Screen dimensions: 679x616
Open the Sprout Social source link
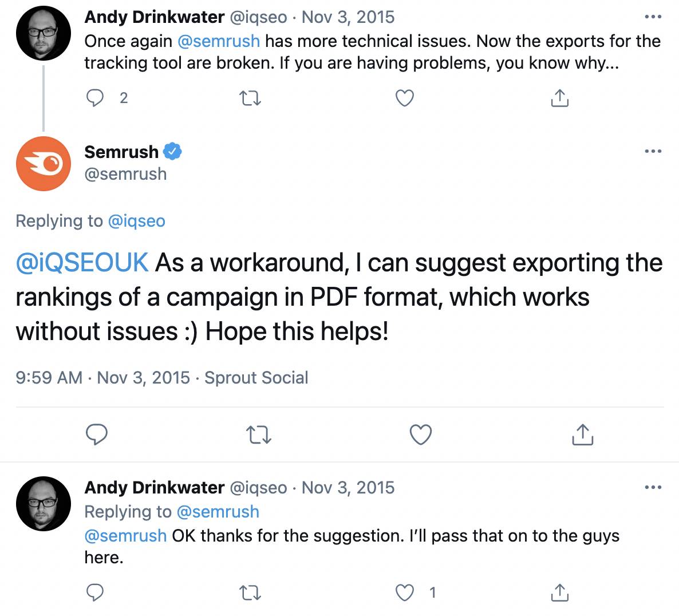(256, 377)
